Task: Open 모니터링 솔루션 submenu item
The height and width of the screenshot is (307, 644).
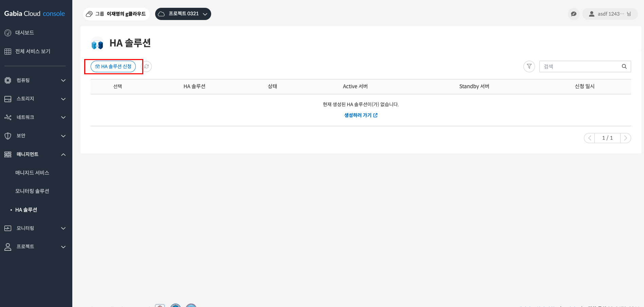Action: coord(32,191)
